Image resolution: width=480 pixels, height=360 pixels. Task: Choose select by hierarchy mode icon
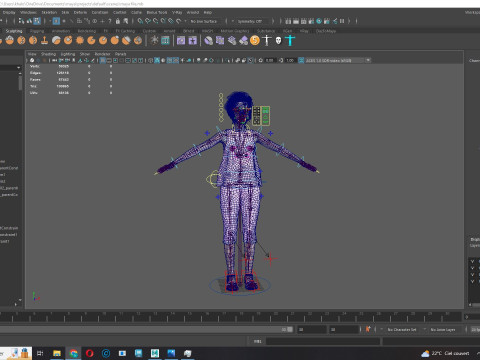21,21
